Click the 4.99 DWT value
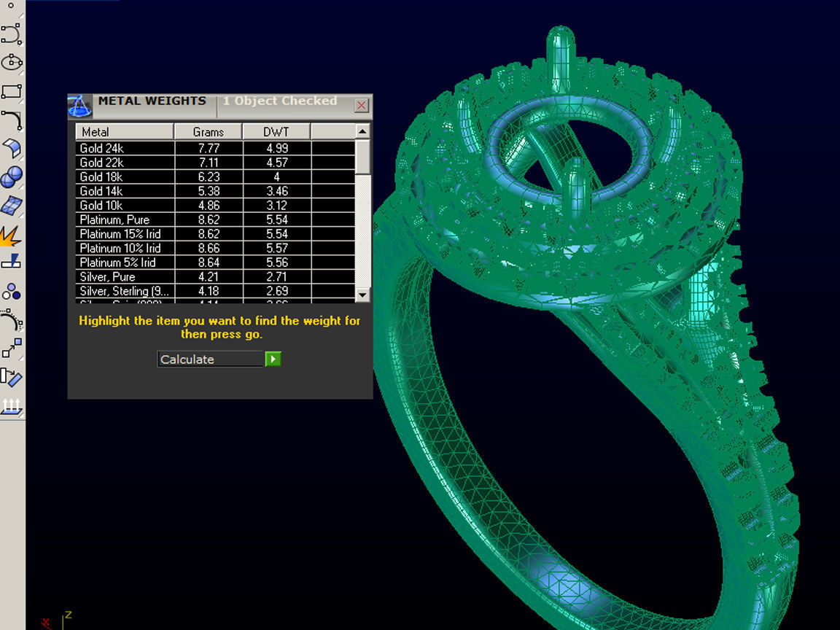840x630 pixels. (x=277, y=148)
